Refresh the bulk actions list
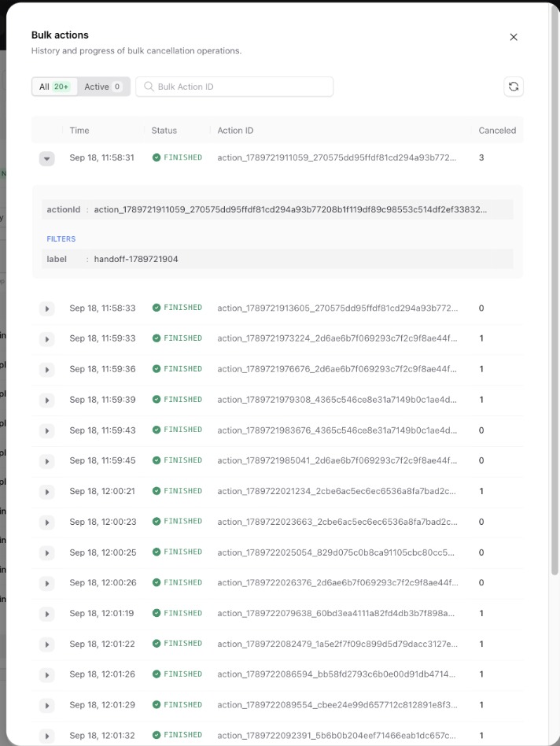Image resolution: width=560 pixels, height=746 pixels. click(514, 87)
